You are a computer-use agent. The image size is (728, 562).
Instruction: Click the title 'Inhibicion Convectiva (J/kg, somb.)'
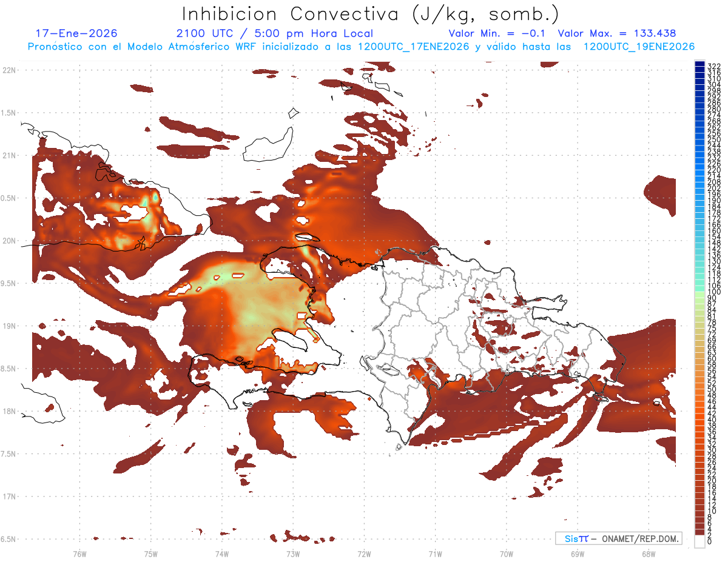tap(371, 14)
